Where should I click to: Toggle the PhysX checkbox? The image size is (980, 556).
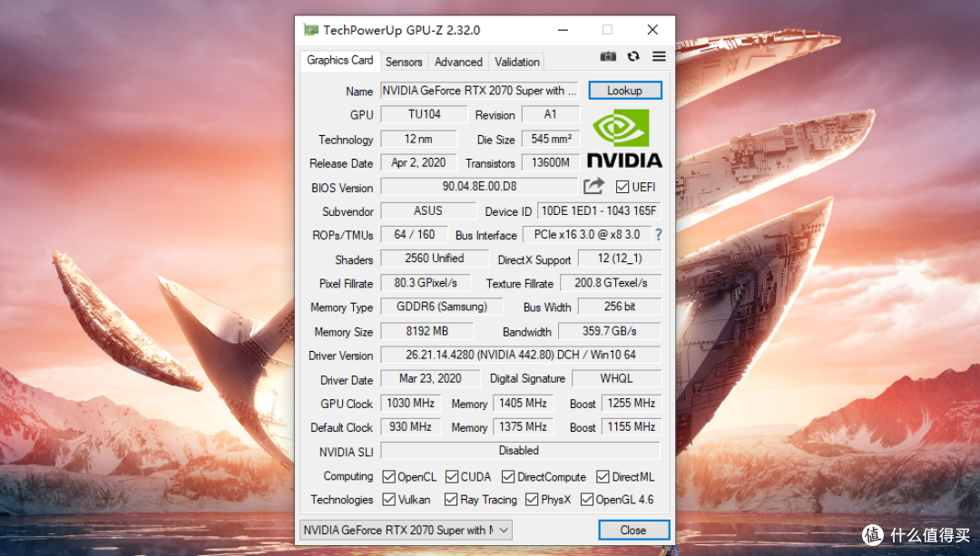[532, 499]
